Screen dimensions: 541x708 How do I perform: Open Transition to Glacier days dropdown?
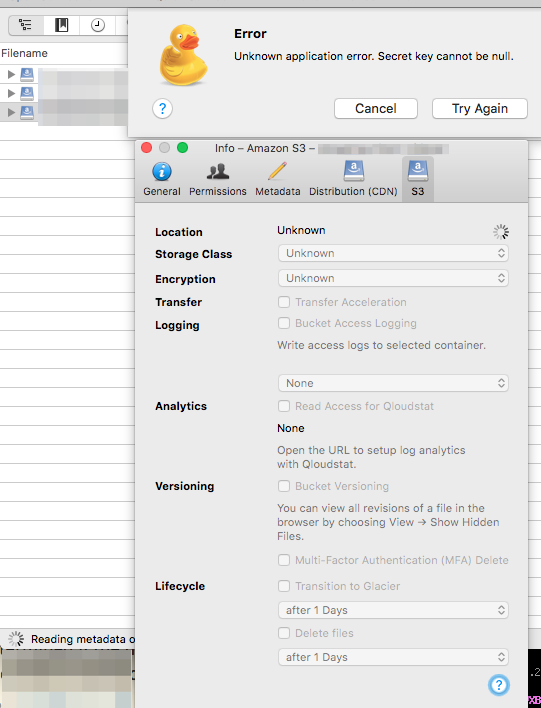point(393,610)
